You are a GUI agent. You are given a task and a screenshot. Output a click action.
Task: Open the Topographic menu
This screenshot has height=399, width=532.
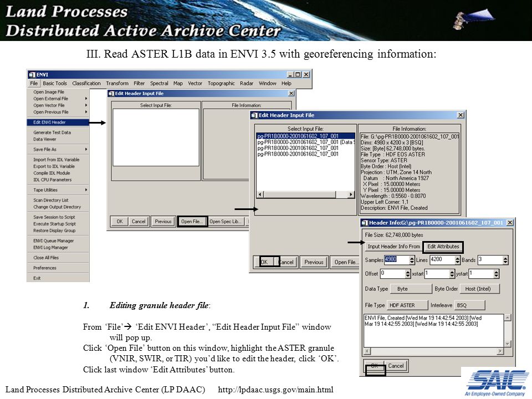tap(221, 84)
